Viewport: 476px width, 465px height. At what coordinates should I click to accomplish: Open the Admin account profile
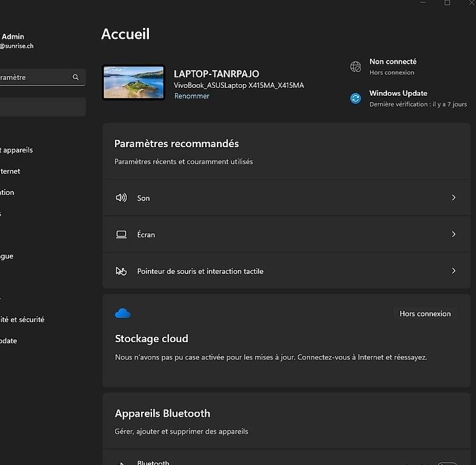(x=17, y=41)
